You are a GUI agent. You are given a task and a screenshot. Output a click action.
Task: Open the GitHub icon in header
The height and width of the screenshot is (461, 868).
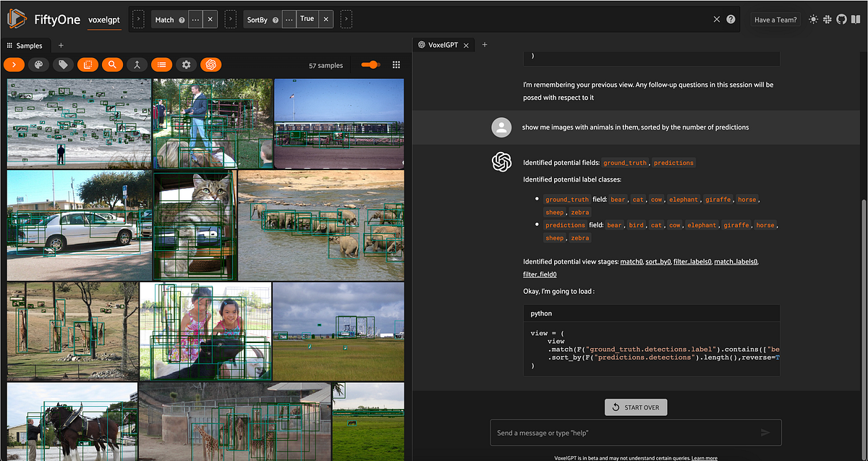point(841,20)
